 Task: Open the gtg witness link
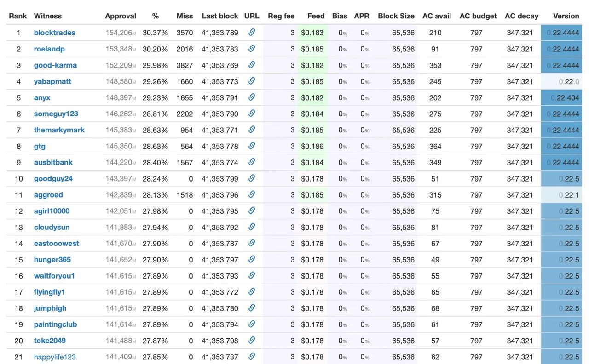40,146
